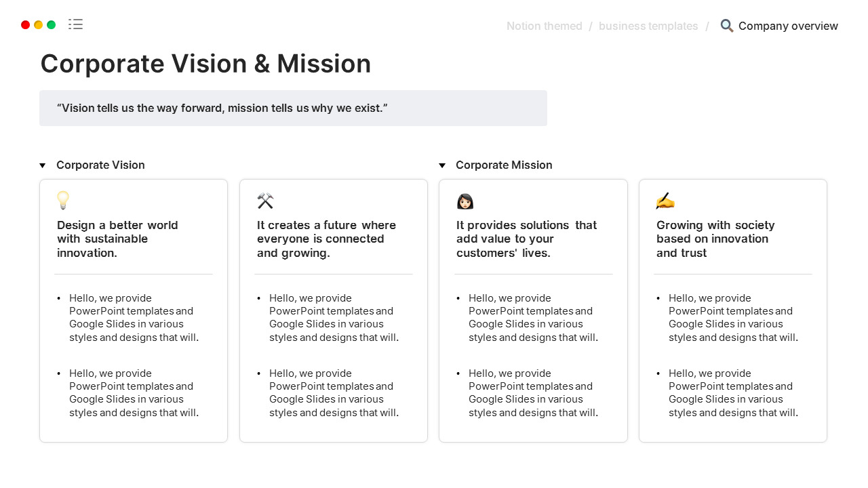The image size is (868, 488).
Task: Select 'It creates a future' card heading
Action: [326, 239]
